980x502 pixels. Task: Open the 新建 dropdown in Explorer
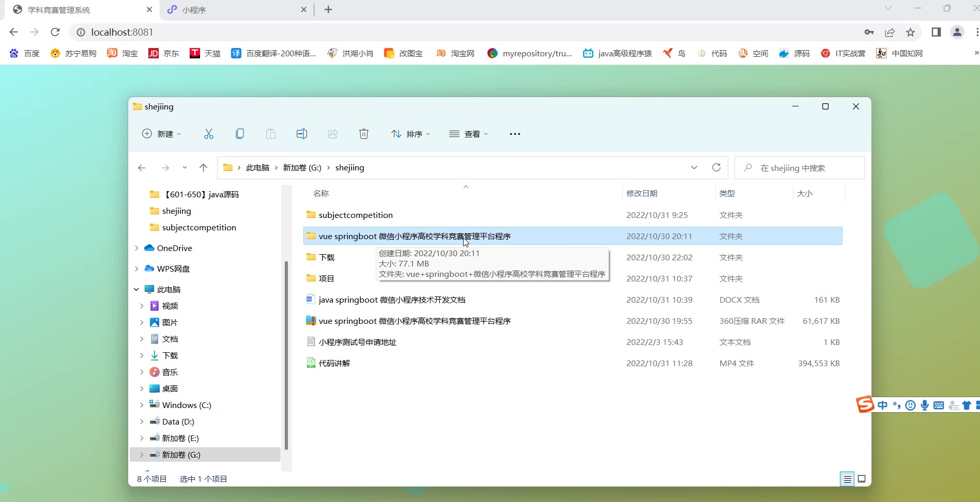click(x=162, y=134)
